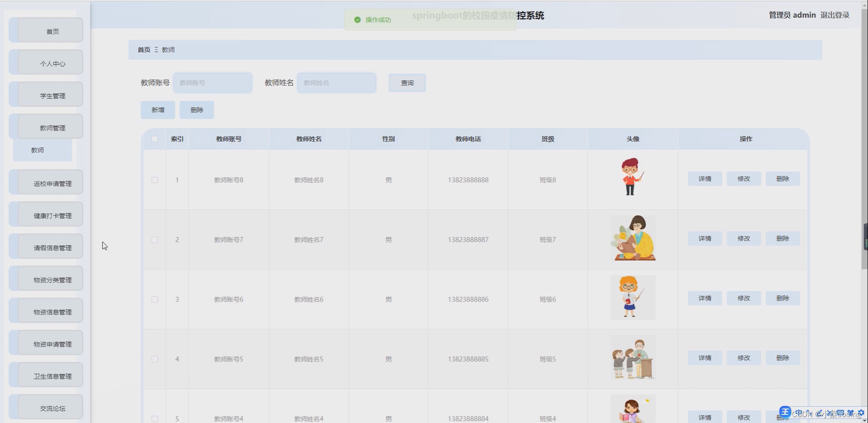Click 修改 for 教师姓名5
The width and height of the screenshot is (868, 423).
pyautogui.click(x=744, y=358)
